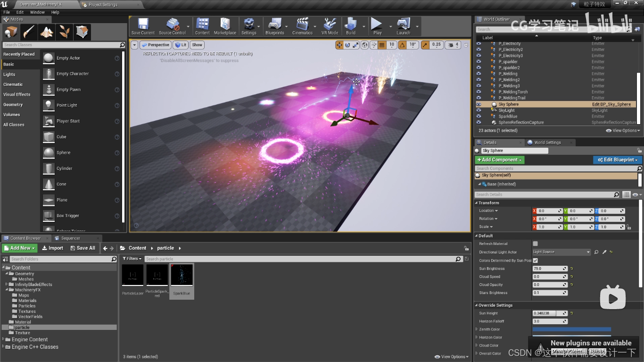Click the Content toolbar icon

[202, 26]
